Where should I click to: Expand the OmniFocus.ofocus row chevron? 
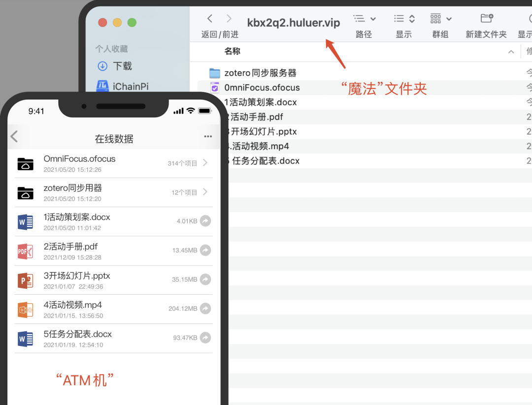click(x=205, y=163)
